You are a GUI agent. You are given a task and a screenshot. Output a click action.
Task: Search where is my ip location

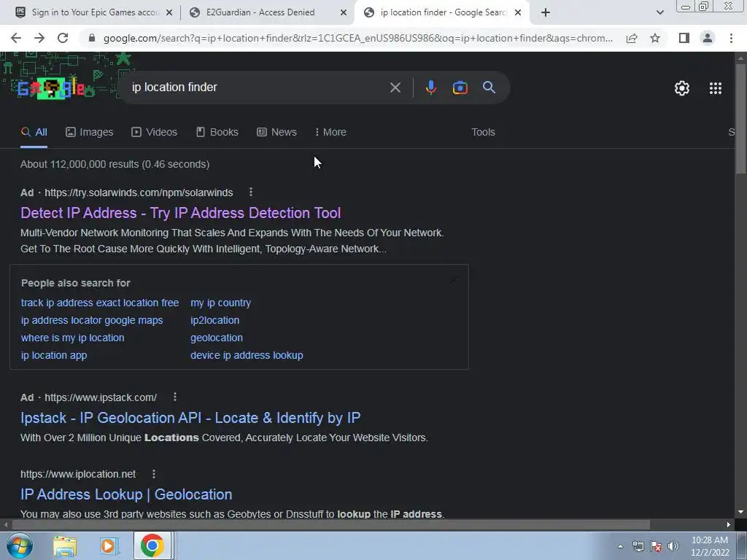(72, 338)
